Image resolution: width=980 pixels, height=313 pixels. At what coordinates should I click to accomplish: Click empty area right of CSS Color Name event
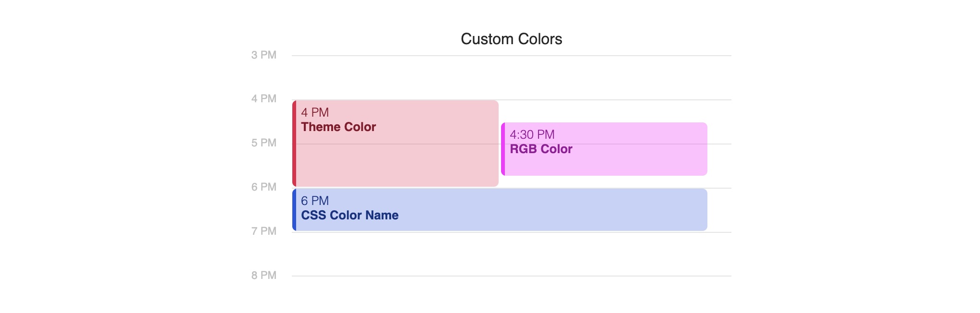coord(719,210)
